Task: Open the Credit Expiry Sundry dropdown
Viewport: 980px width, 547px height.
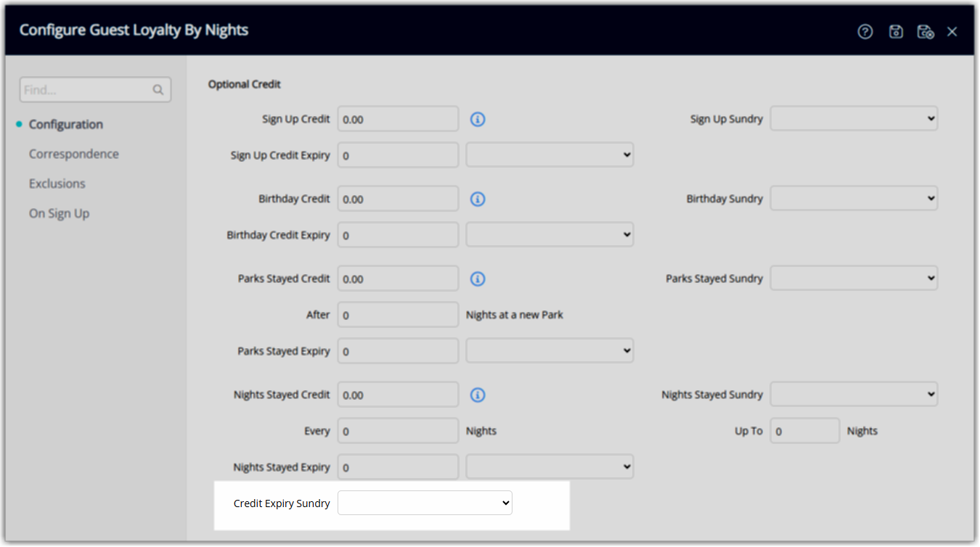Action: click(x=425, y=503)
